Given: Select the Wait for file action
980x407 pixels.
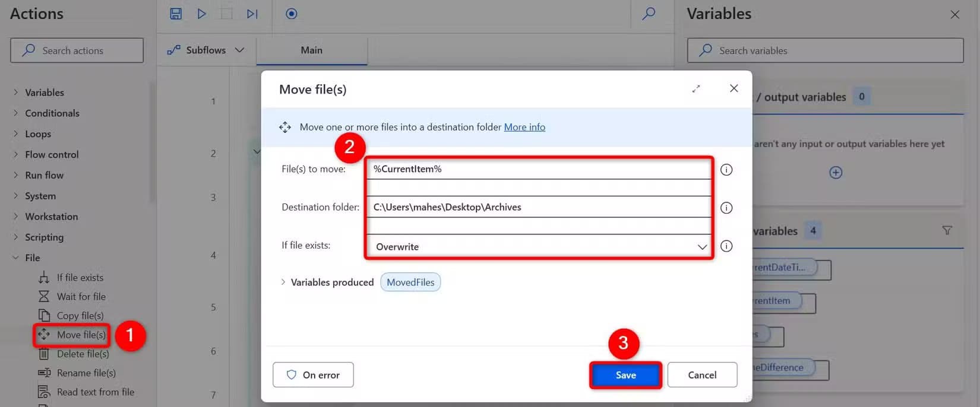Looking at the screenshot, I should click(81, 297).
